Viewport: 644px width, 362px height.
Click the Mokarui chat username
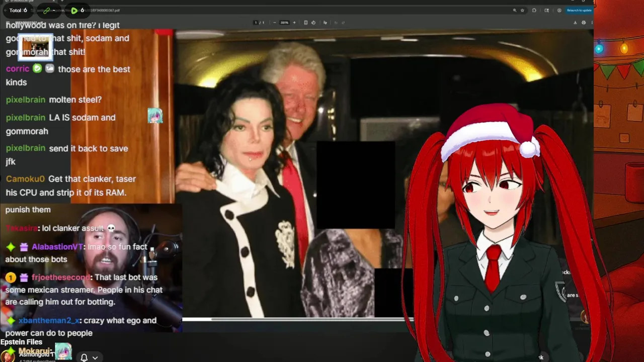(34, 351)
